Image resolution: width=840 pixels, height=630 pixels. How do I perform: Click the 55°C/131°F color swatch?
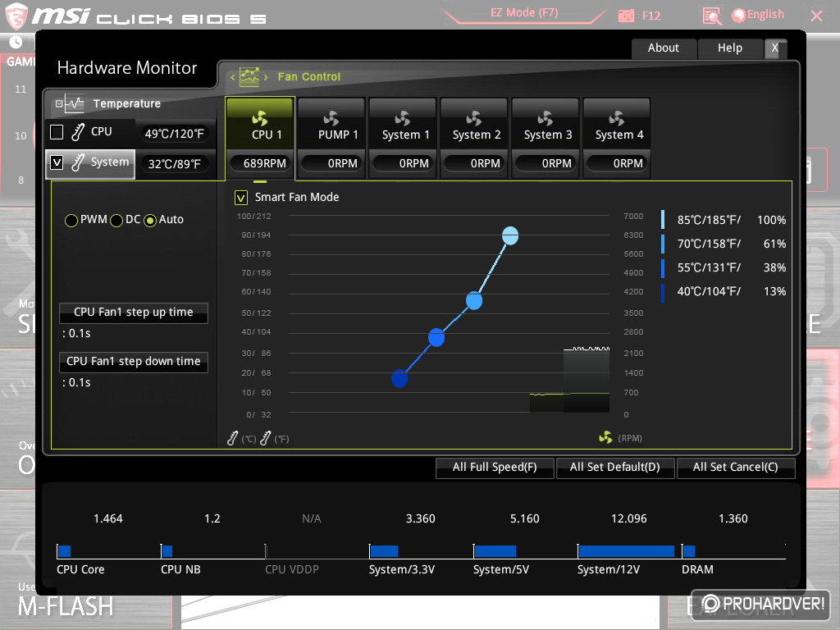coord(663,268)
